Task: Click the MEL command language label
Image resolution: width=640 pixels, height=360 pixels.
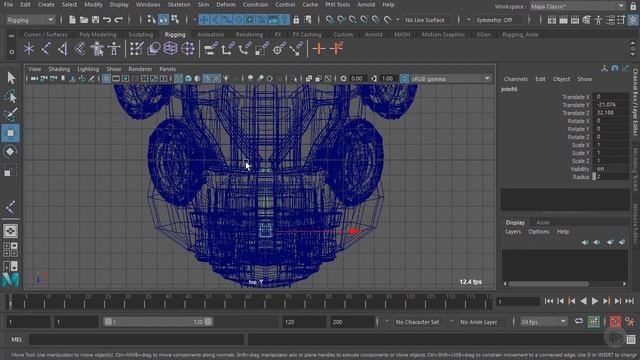Action: (x=16, y=339)
